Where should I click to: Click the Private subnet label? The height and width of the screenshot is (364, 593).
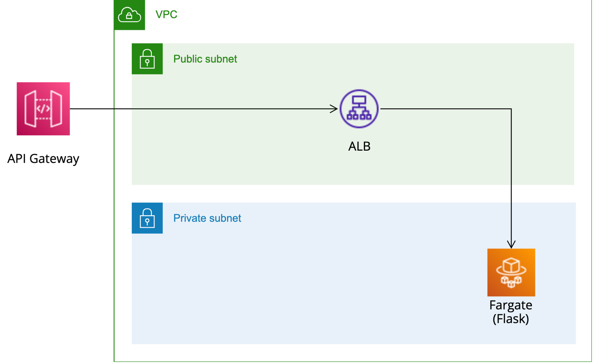207,218
